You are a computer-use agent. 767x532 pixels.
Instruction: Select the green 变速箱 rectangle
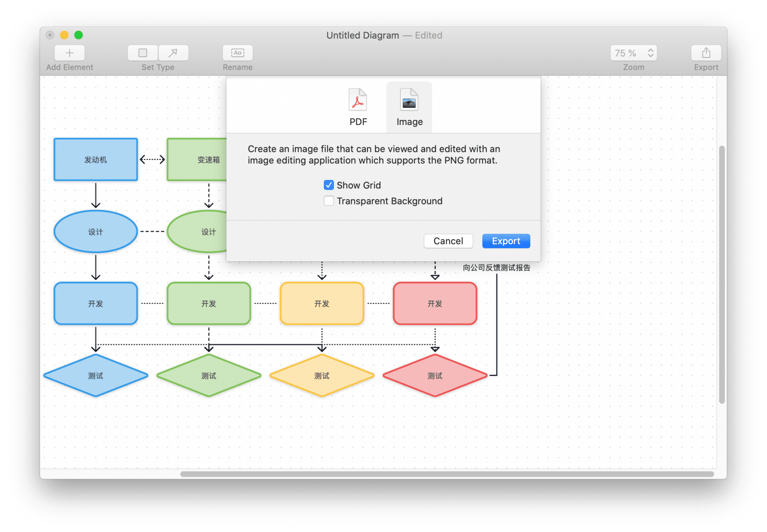point(197,160)
